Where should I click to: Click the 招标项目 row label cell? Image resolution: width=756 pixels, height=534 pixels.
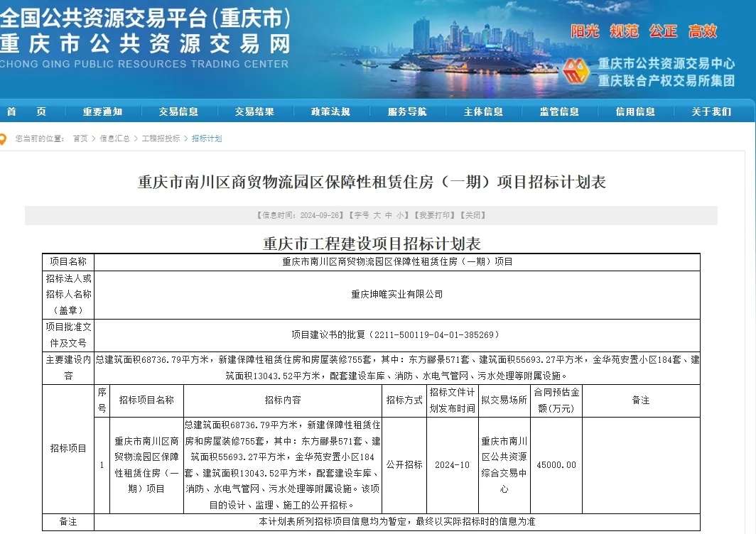68,449
